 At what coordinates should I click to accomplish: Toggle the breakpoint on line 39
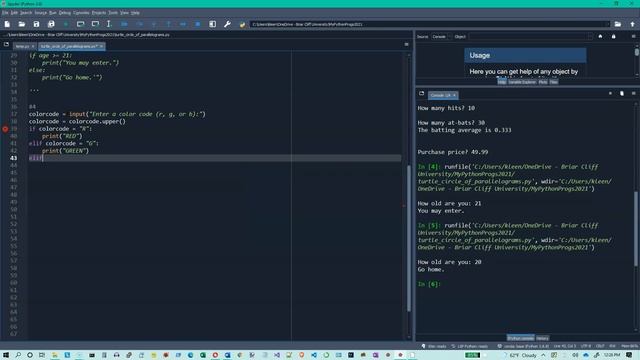point(5,129)
